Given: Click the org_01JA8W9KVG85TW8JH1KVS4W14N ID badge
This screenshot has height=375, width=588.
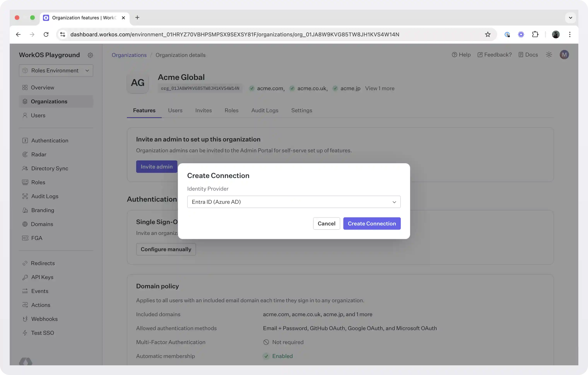Looking at the screenshot, I should [x=200, y=88].
